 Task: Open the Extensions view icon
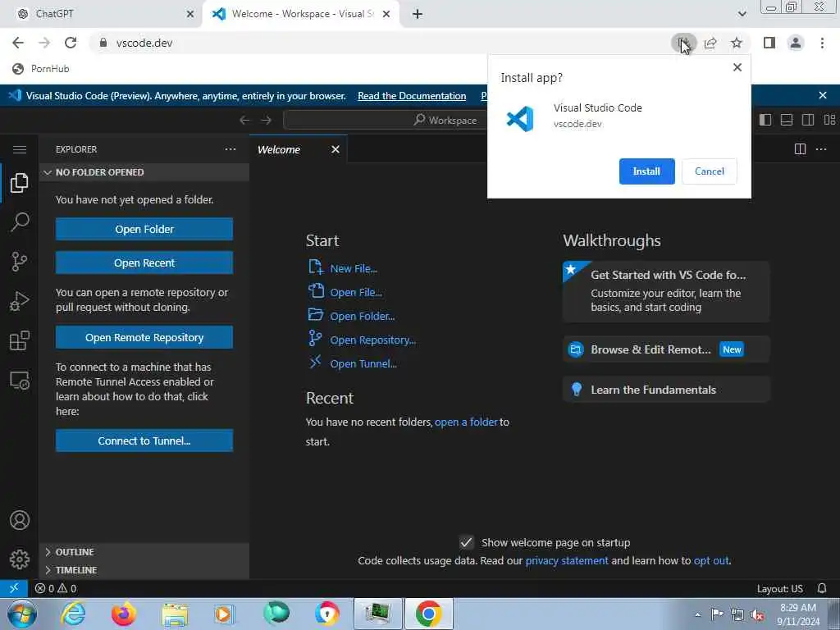point(20,340)
